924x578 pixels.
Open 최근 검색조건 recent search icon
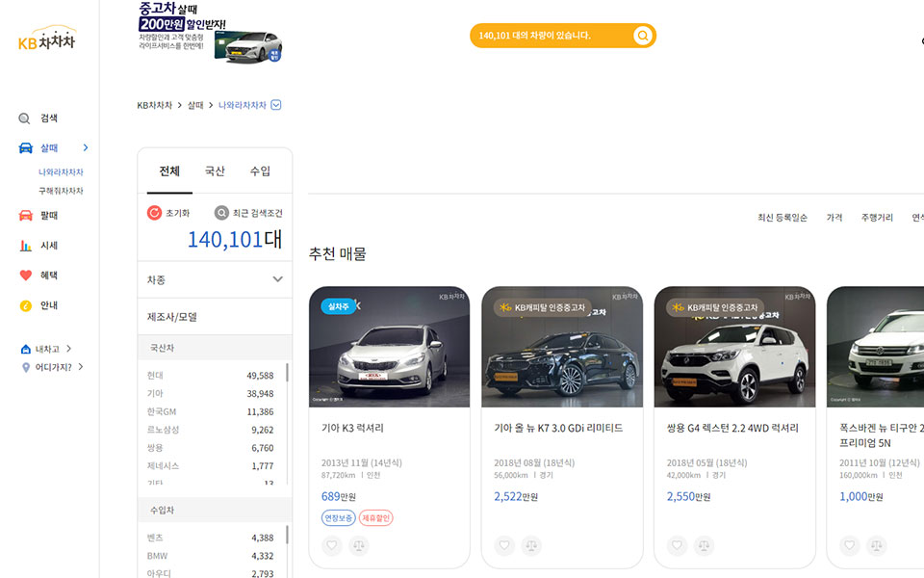tap(221, 213)
